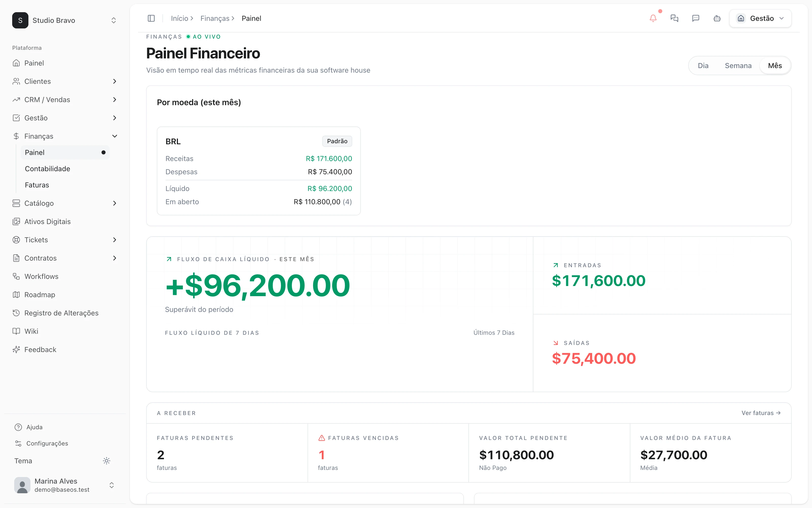Expand the Contratos chevron
812x508 pixels.
[x=114, y=258]
